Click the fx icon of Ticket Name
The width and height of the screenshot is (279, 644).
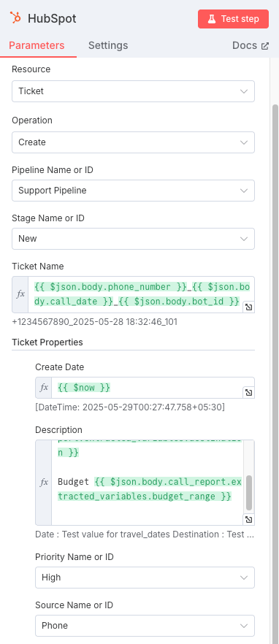[20, 294]
